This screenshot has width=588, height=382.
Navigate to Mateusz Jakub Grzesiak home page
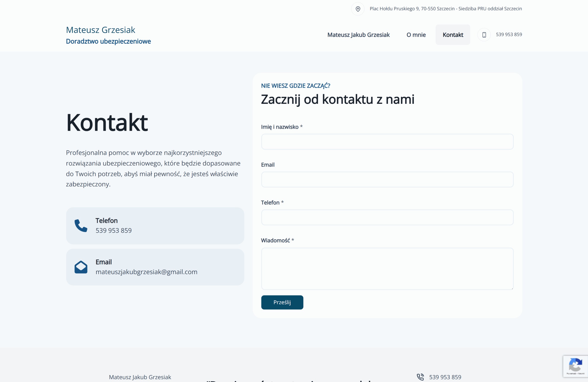click(x=359, y=35)
